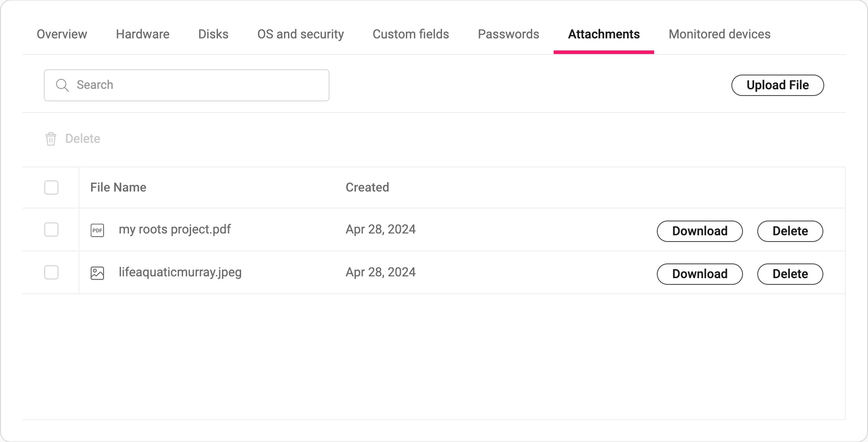Check the box for lifeaquaticmurray.jpeg
This screenshot has height=442, width=868.
[x=51, y=272]
